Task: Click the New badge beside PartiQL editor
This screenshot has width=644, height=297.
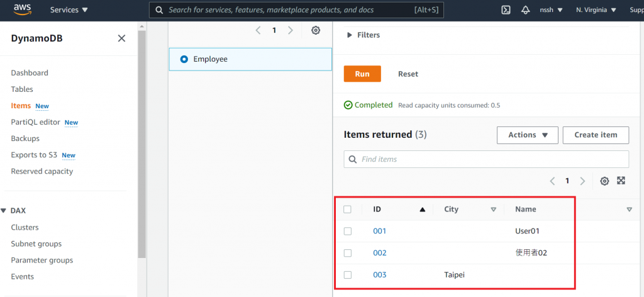Action: pyautogui.click(x=72, y=123)
